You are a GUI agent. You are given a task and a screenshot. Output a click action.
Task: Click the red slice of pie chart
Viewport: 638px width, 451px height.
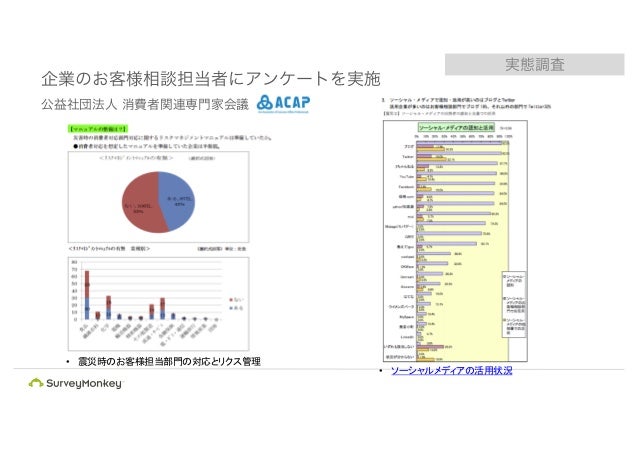[142, 203]
